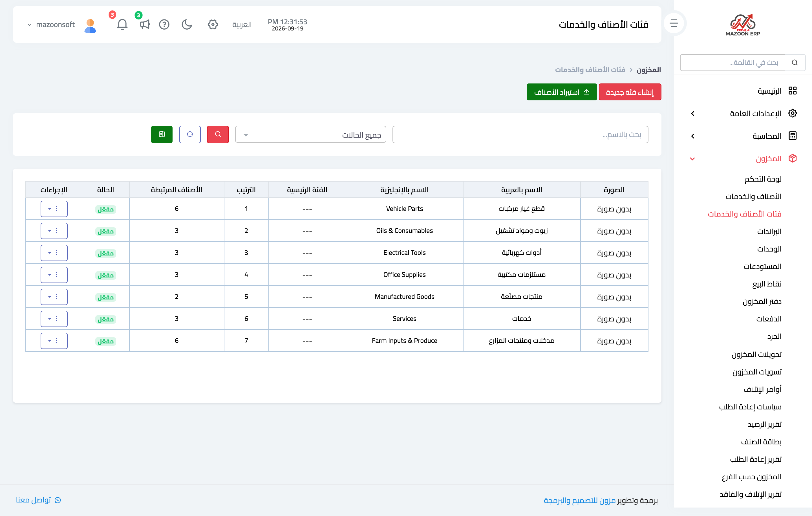Open المخزون حسب الفرع in the sidebar
This screenshot has width=812, height=516.
pos(752,477)
